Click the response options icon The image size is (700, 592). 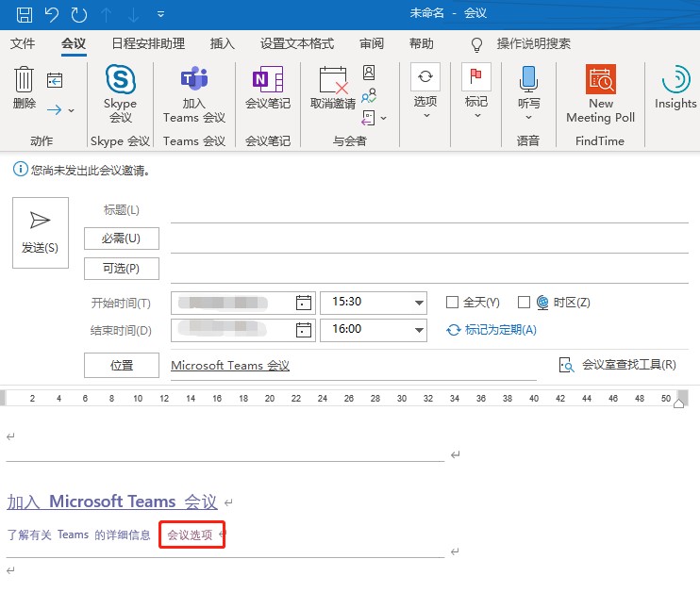pos(368,118)
